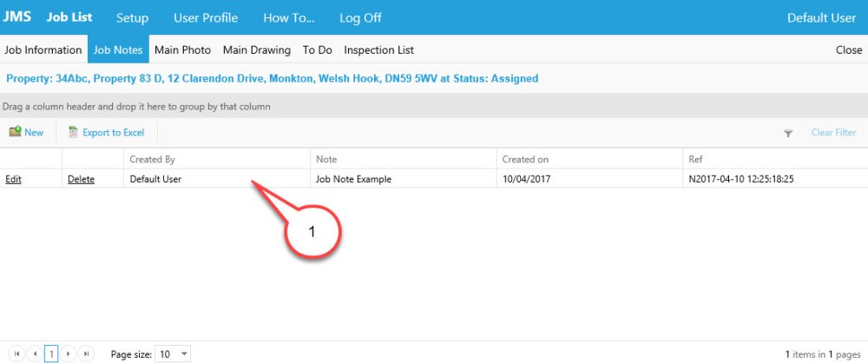868x364 pixels.
Task: Switch to the Main Drawing tab
Action: [x=257, y=50]
